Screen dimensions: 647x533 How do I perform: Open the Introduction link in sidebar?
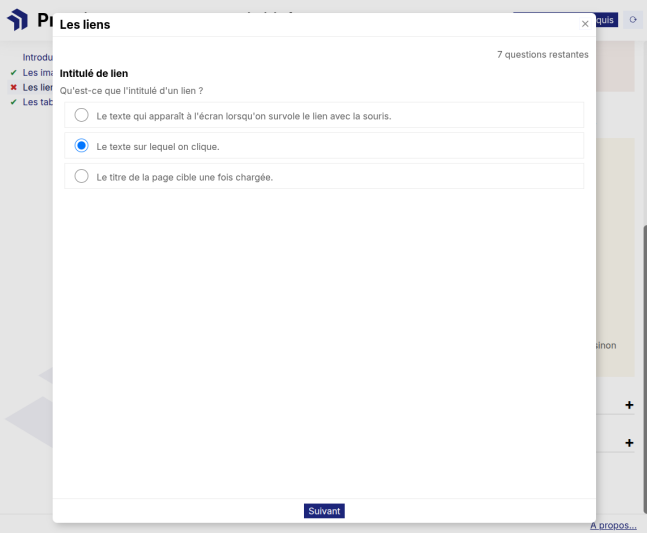[38, 57]
